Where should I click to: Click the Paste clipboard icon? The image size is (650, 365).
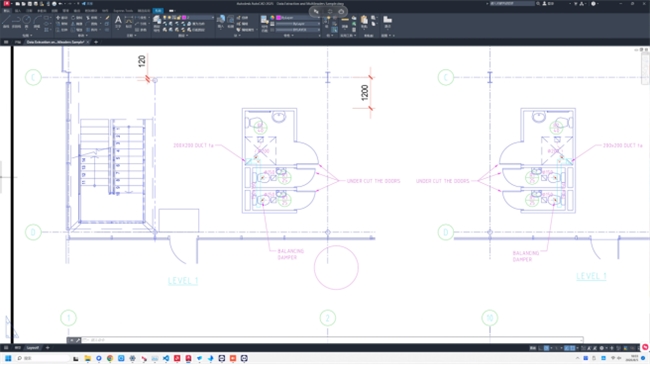(364, 21)
